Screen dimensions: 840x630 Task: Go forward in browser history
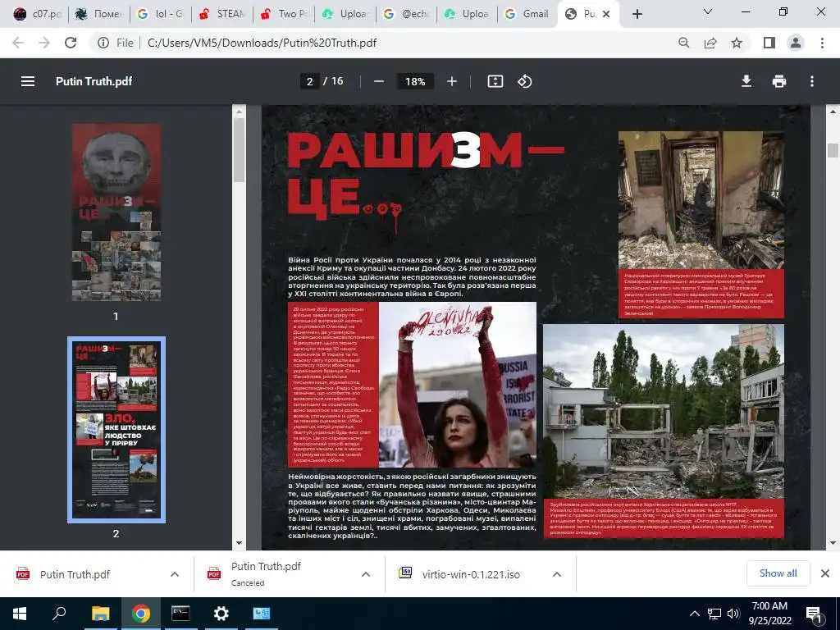[x=44, y=43]
